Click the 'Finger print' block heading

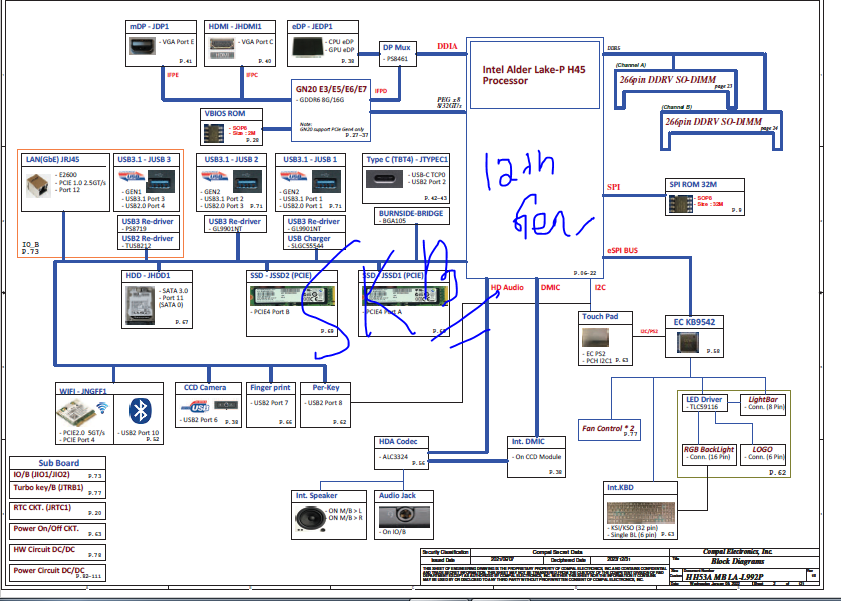click(270, 387)
